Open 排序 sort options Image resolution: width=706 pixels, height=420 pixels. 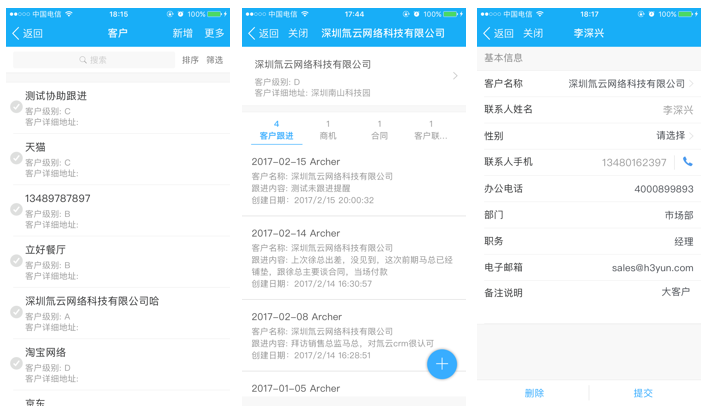[190, 60]
